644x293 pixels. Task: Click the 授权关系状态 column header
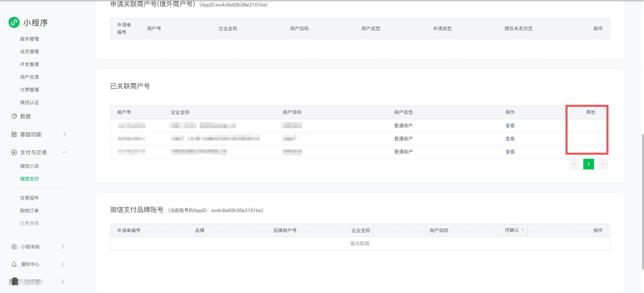[x=519, y=28]
